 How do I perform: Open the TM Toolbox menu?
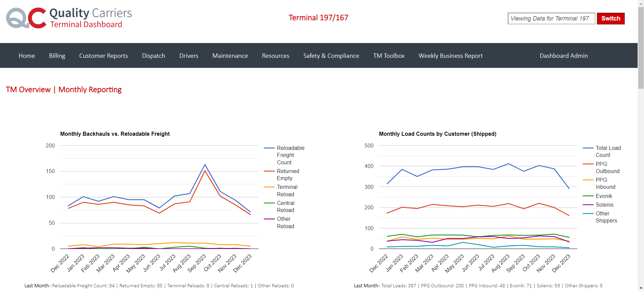pos(389,56)
